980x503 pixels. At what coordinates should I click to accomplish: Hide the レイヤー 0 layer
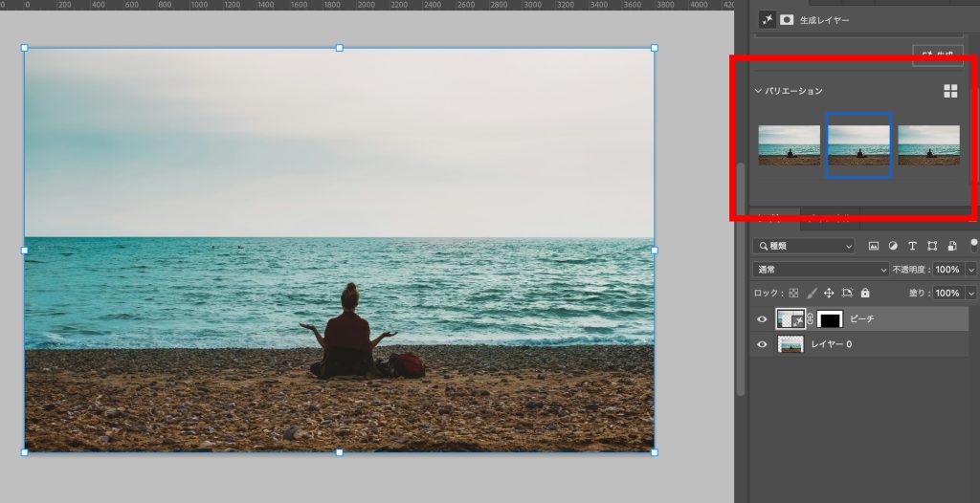[x=762, y=344]
